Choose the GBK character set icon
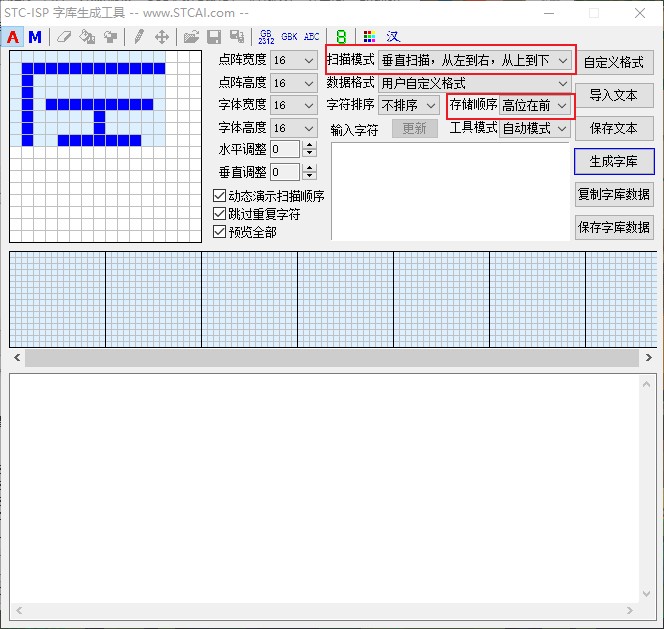Image resolution: width=664 pixels, height=629 pixels. [x=289, y=37]
